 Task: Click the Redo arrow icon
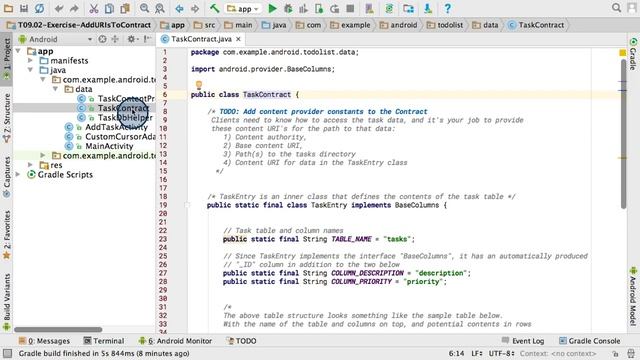[74, 9]
